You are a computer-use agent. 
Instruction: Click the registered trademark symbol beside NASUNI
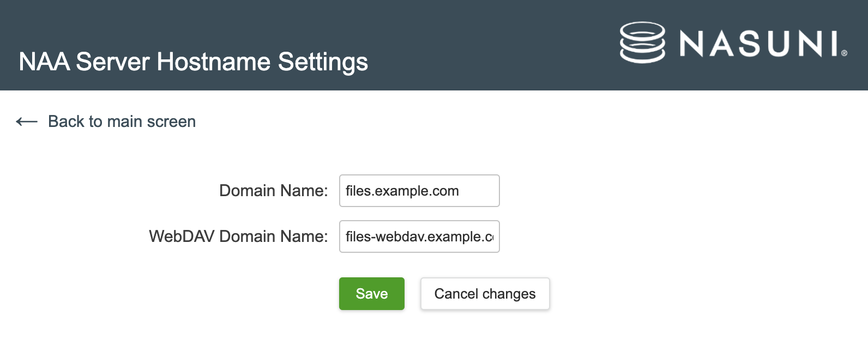(844, 53)
